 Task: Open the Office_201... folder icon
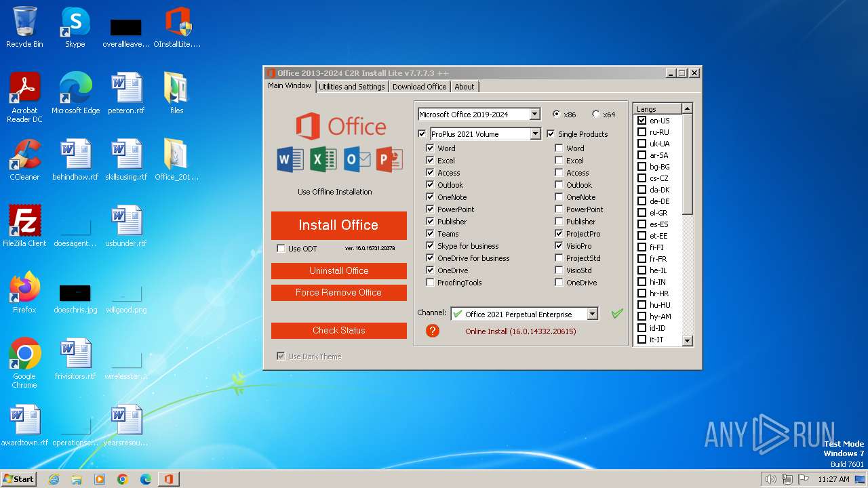(x=177, y=160)
